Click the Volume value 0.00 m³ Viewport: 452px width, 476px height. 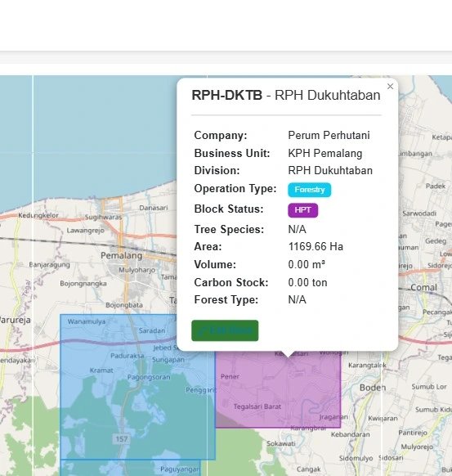307,264
